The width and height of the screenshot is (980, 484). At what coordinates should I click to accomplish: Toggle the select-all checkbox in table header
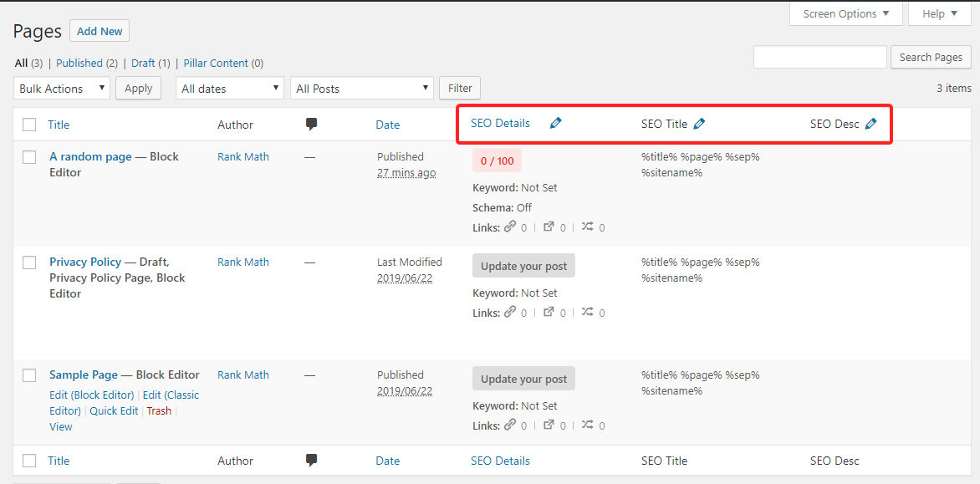29,125
